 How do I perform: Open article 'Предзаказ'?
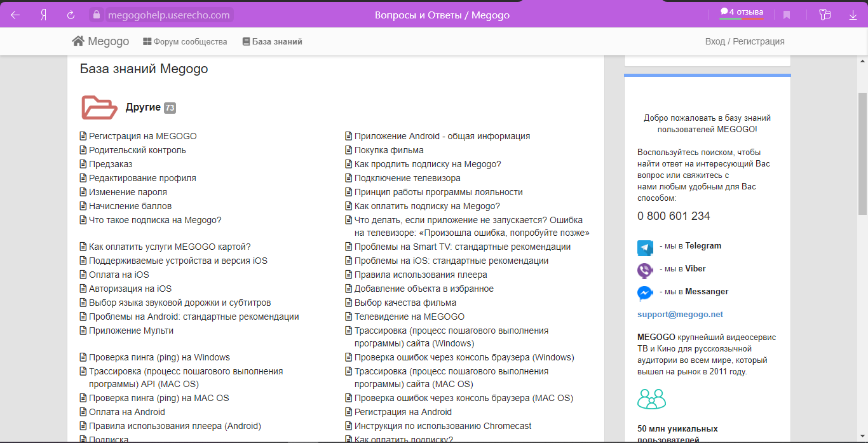[x=111, y=164]
